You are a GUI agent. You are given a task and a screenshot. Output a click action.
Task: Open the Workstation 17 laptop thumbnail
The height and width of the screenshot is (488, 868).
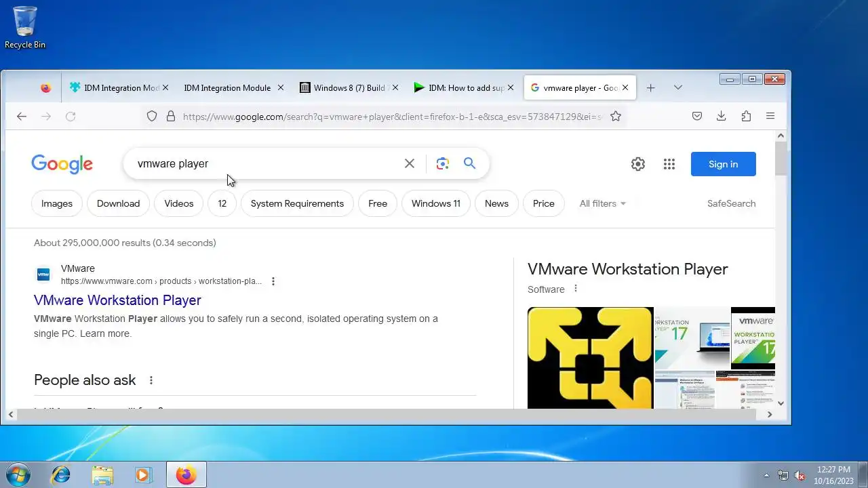pos(692,338)
